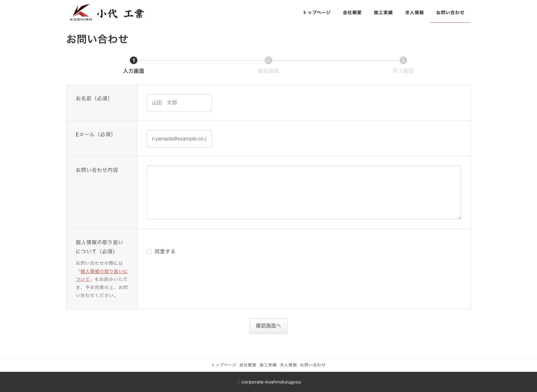Focus the お名前 input field
Image resolution: width=537 pixels, height=392 pixels.
click(x=179, y=103)
